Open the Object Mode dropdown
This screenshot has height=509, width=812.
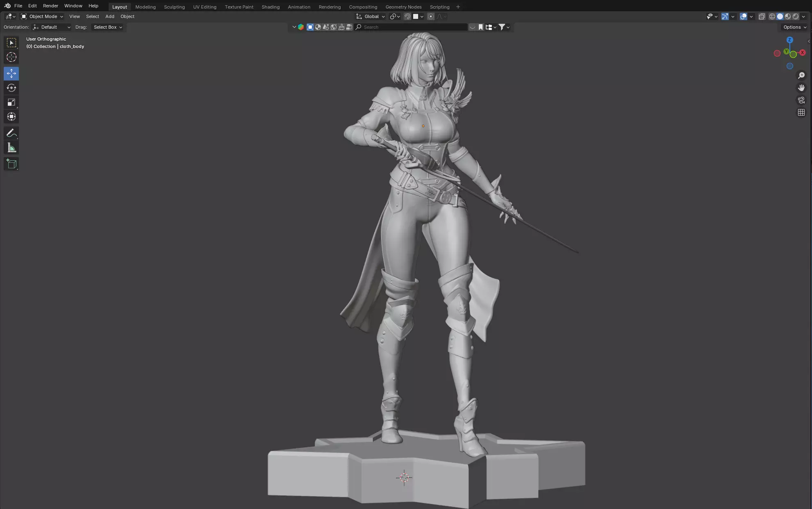[42, 16]
